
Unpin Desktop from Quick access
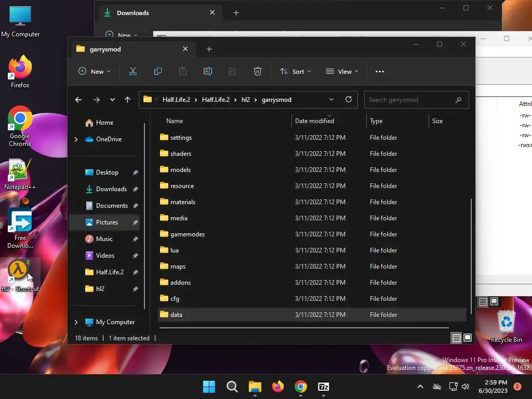pyautogui.click(x=136, y=172)
